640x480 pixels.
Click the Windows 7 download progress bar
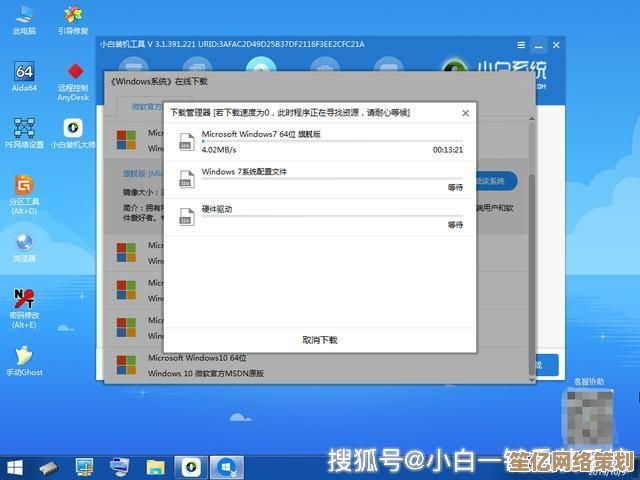331,142
